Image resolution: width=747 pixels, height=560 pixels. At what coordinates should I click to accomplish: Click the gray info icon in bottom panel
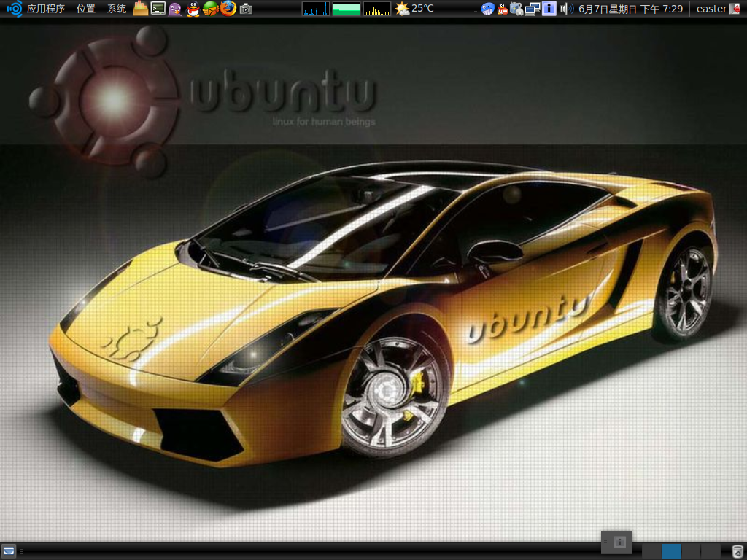(619, 542)
